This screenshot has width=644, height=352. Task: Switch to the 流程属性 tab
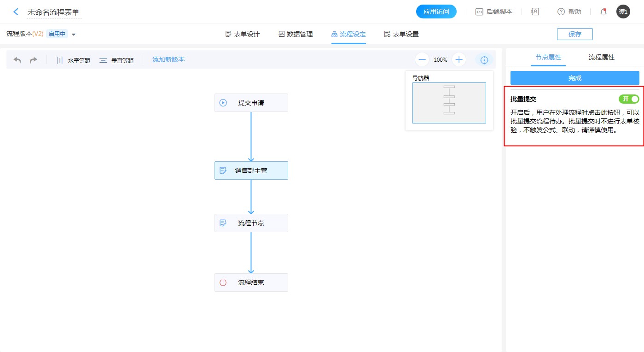[x=601, y=58]
